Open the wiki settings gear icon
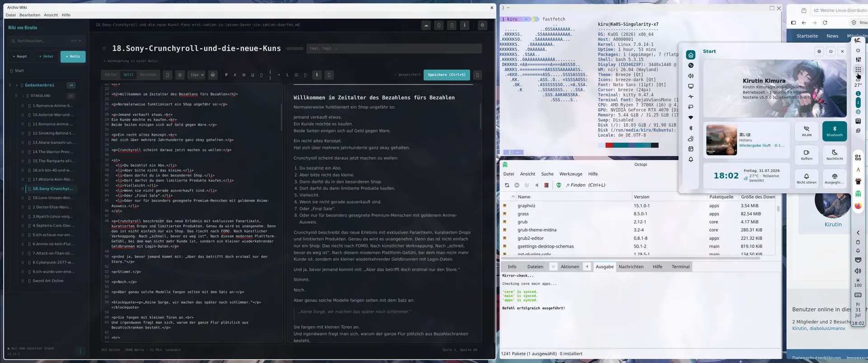Screen dimensions: 868x363 point(482,25)
